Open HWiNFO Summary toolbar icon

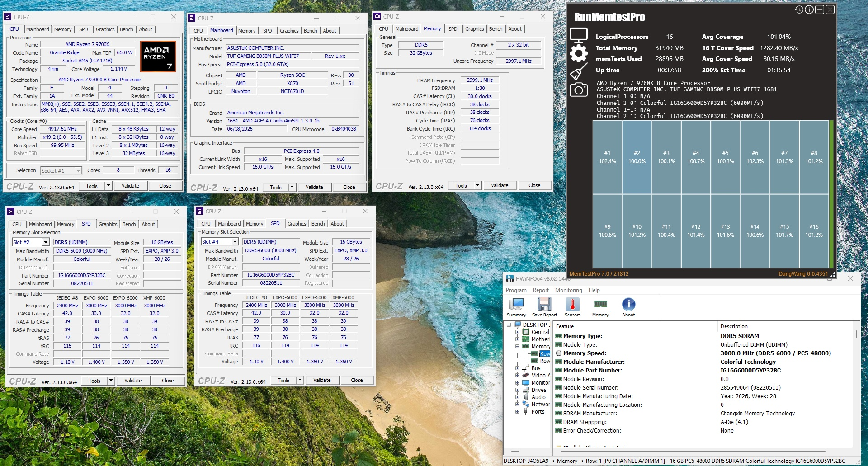coord(516,307)
